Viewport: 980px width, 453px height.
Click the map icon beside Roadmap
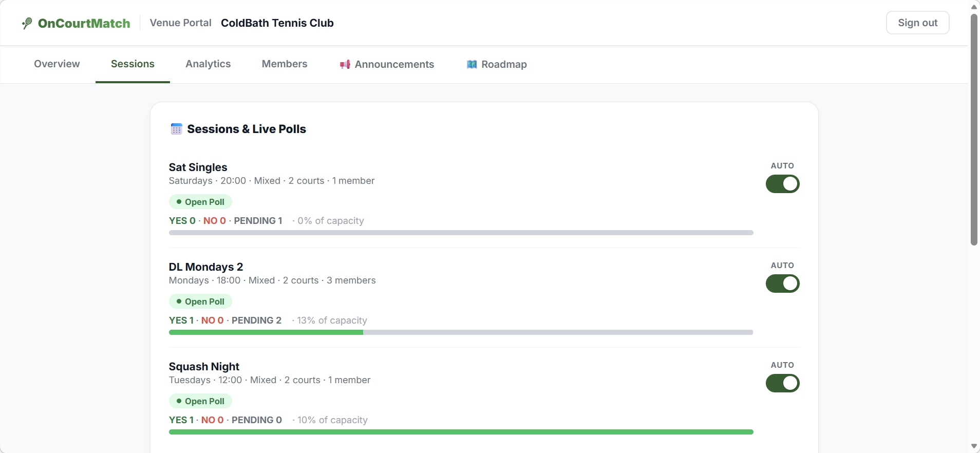pos(472,64)
